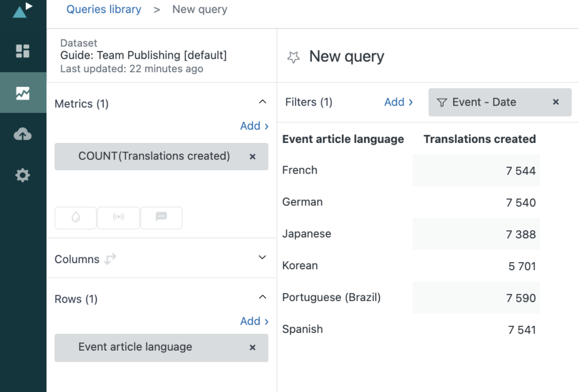Image resolution: width=578 pixels, height=392 pixels.
Task: Open the queries chart icon in sidebar
Action: point(23,93)
